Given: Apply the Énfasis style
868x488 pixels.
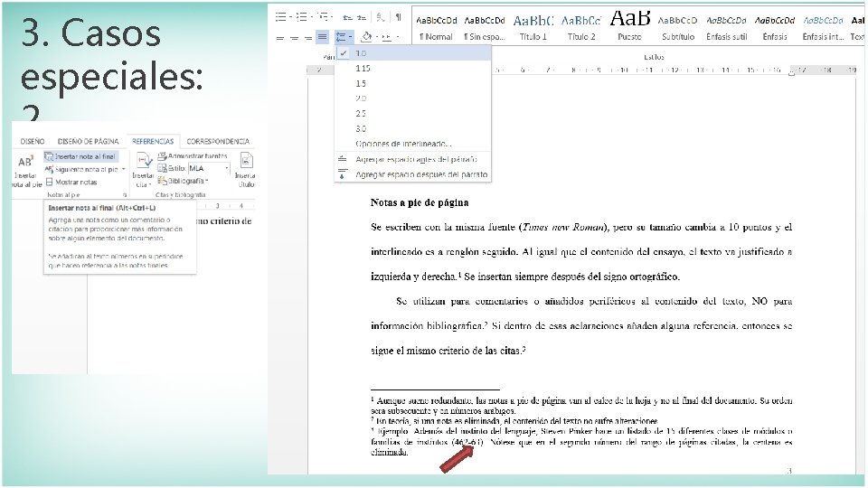Looking at the screenshot, I should 775,28.
